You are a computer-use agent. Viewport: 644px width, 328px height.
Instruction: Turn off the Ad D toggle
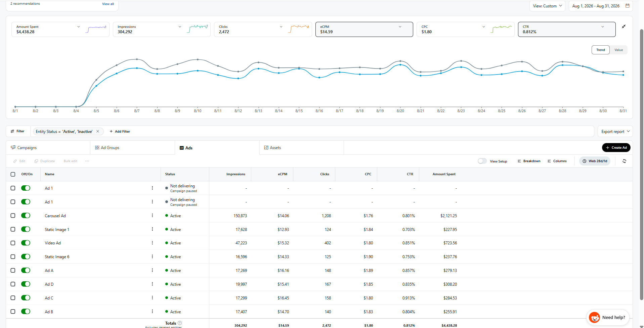(x=26, y=284)
